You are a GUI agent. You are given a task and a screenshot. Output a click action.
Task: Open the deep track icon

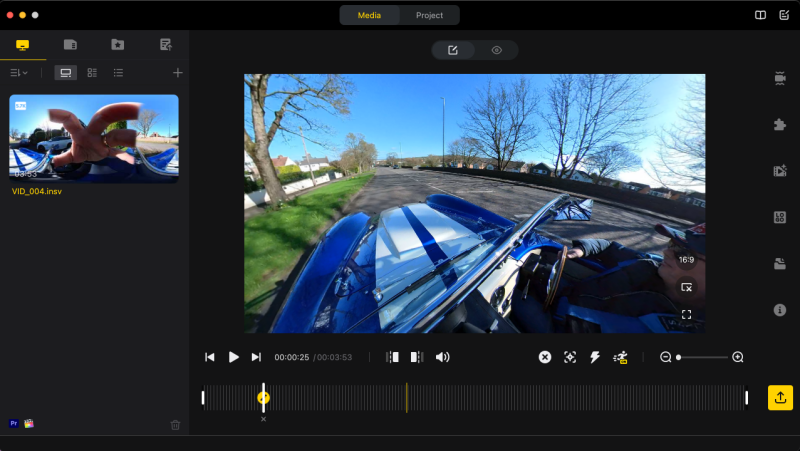570,357
